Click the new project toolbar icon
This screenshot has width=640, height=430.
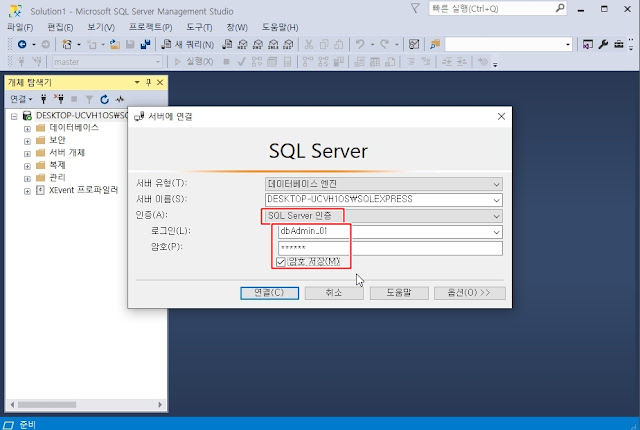[67, 44]
